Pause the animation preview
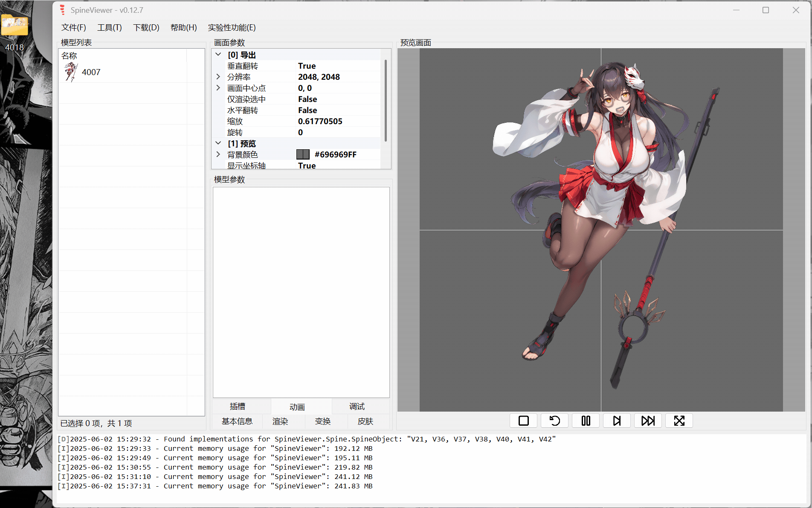 [x=586, y=421]
